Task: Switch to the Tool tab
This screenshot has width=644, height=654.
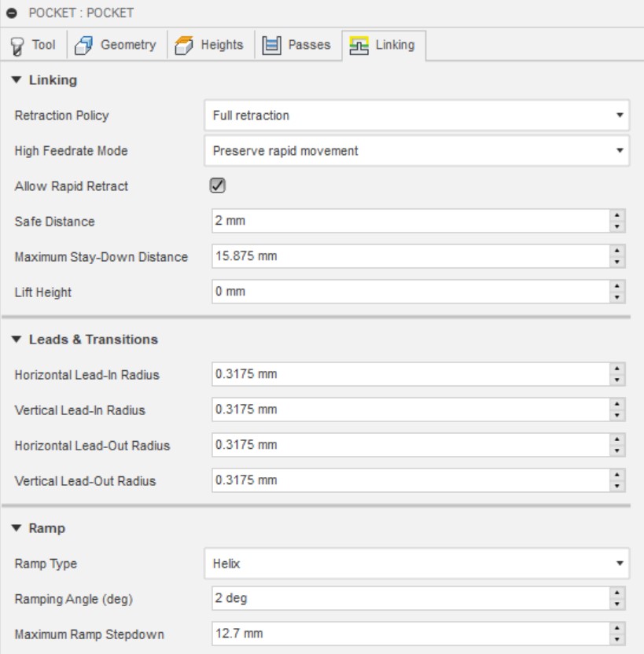Action: pos(35,45)
